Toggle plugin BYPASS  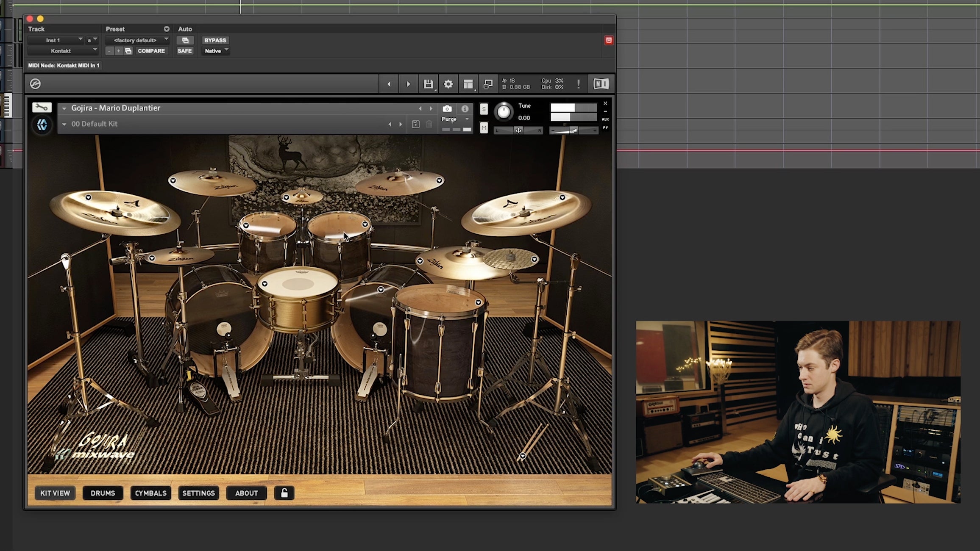pyautogui.click(x=215, y=40)
